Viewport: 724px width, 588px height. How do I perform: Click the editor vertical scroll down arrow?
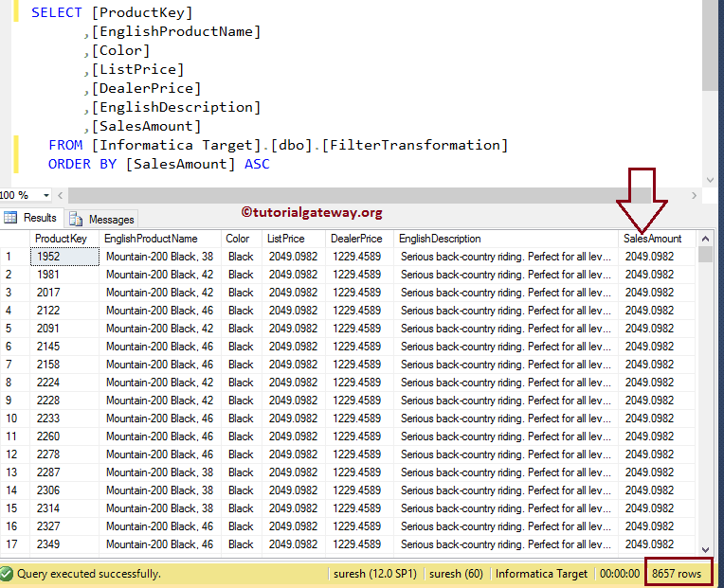(710, 180)
